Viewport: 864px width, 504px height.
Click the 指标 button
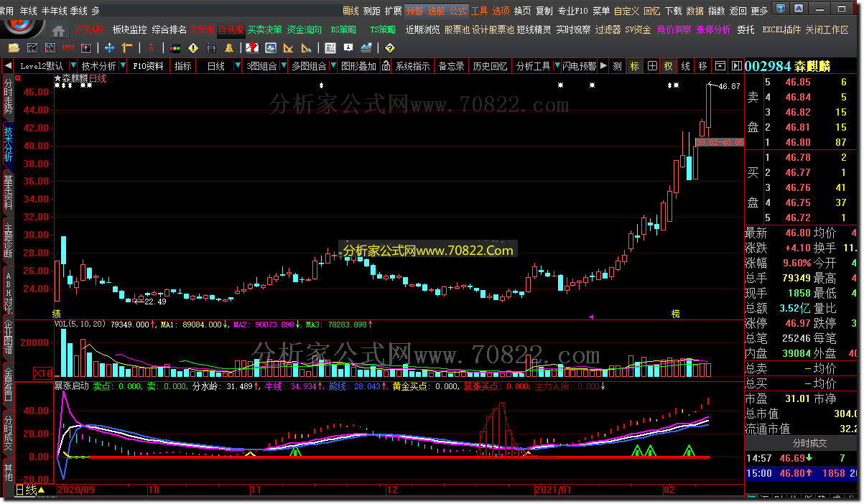183,66
